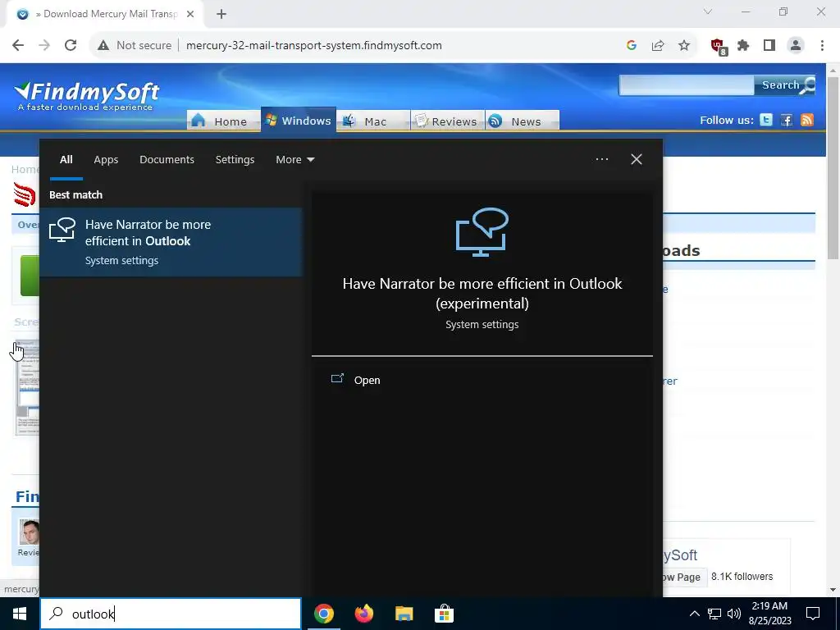Screen dimensions: 840x630
Task: Click the address bar URL text
Action: click(314, 46)
